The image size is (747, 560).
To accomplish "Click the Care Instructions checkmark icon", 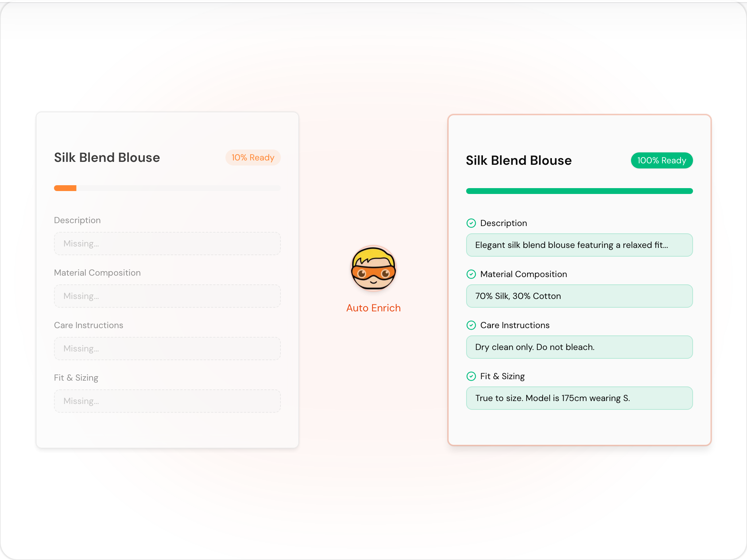I will pos(471,325).
